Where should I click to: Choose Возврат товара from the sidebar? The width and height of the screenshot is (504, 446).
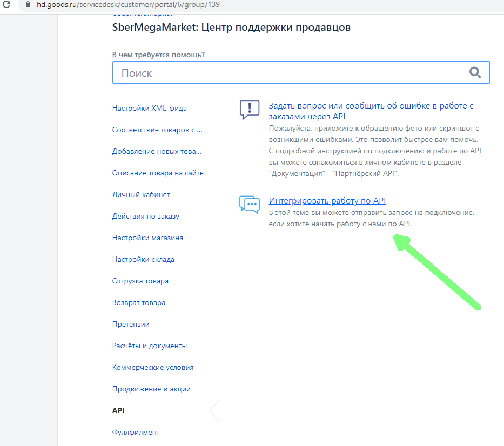[138, 302]
